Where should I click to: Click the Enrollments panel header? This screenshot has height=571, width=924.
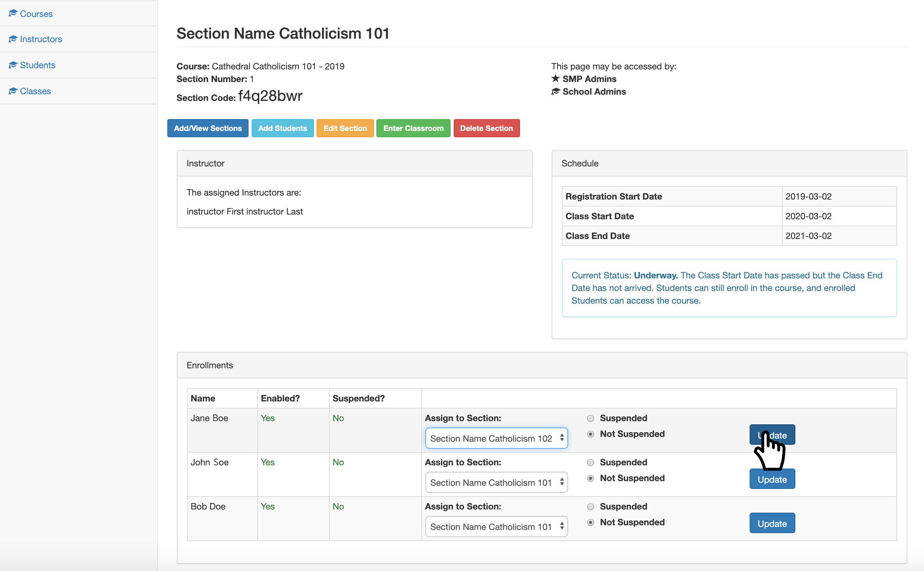[542, 365]
